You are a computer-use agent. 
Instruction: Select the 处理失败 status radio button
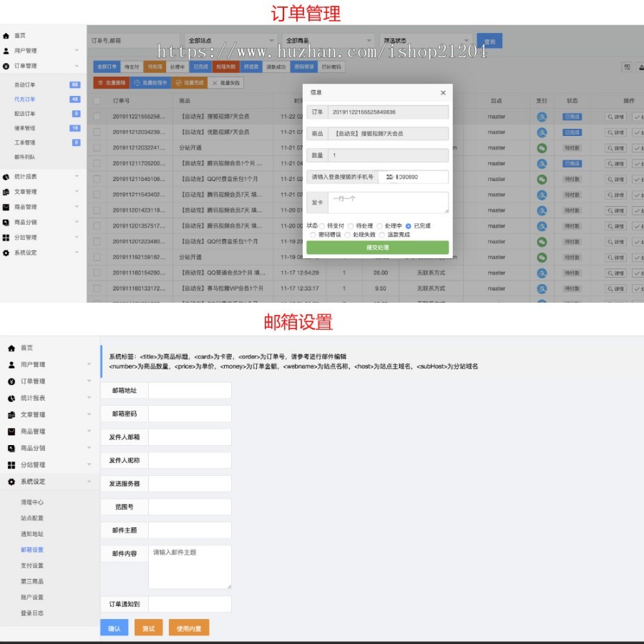(348, 235)
